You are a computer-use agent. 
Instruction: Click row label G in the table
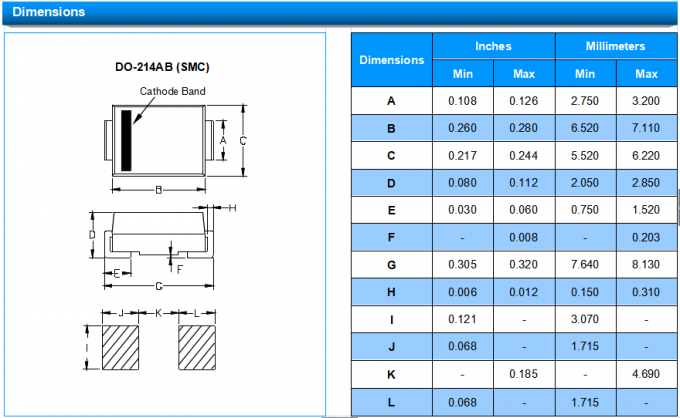tap(391, 265)
